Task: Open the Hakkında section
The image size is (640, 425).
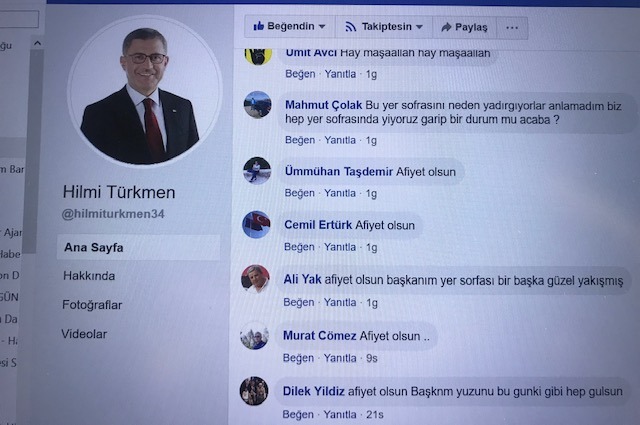Action: click(89, 276)
